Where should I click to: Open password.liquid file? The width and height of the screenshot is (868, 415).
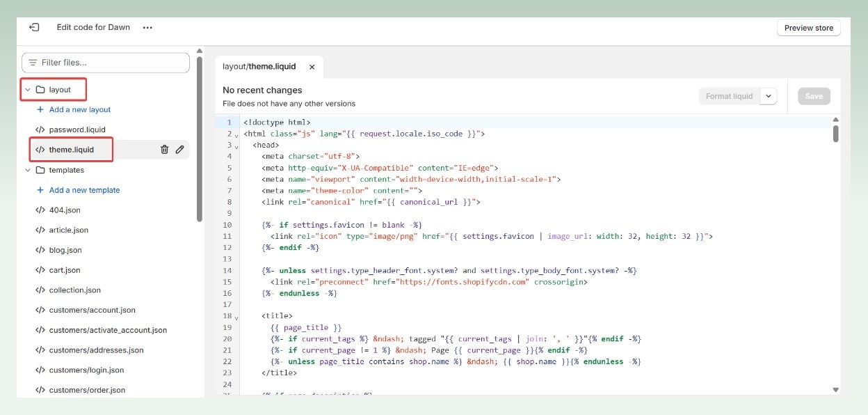pos(77,130)
